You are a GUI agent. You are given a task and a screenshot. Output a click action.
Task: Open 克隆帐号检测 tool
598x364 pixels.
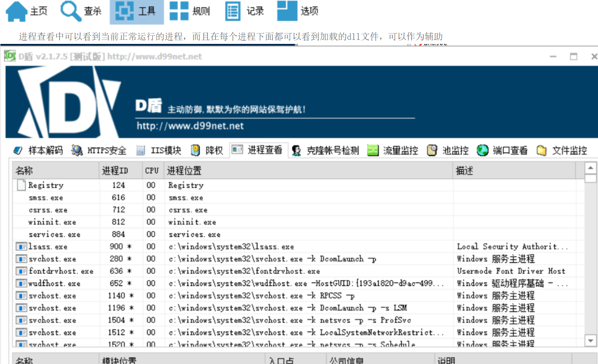pyautogui.click(x=326, y=150)
